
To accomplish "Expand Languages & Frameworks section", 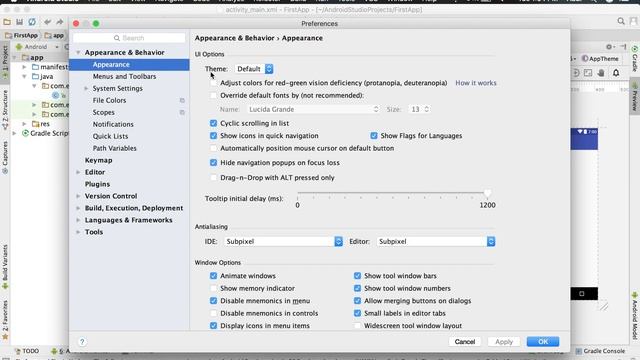I will coord(78,220).
